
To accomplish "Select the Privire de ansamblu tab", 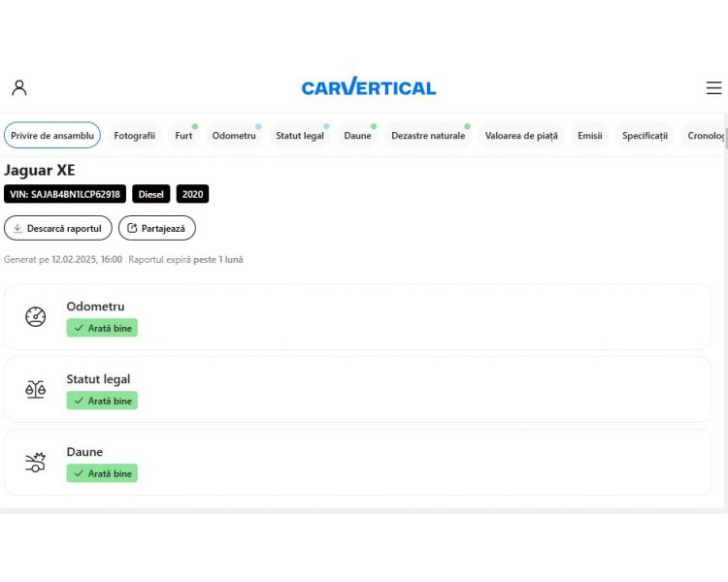I will coord(52,136).
